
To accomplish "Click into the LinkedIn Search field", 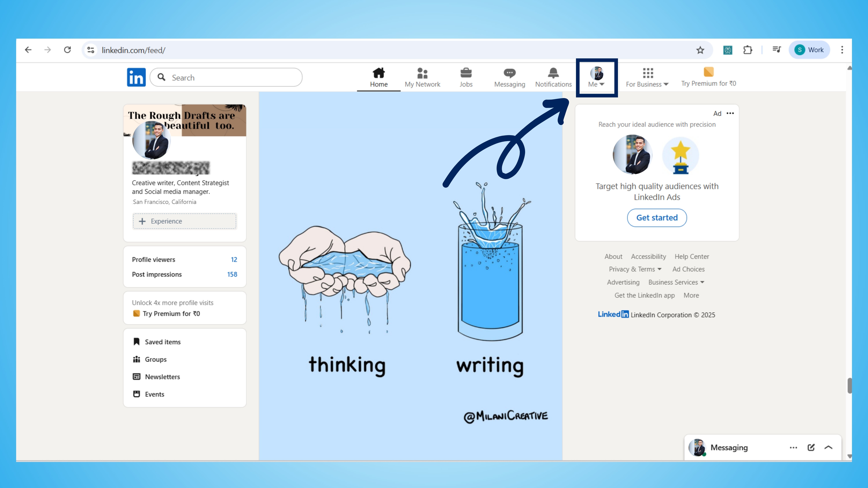I will 232,78.
